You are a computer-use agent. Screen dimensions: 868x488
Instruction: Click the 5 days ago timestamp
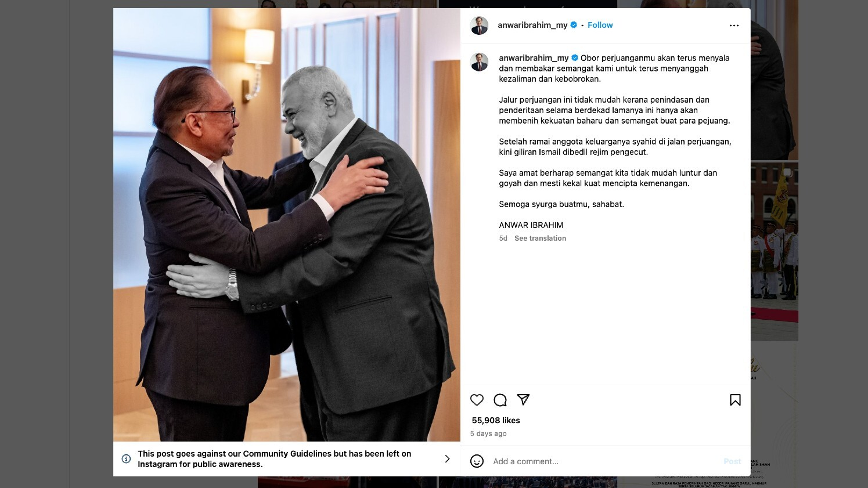(488, 433)
